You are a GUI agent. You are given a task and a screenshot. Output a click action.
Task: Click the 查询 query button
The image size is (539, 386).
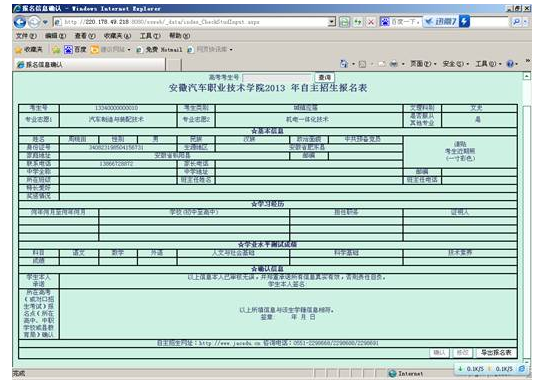(324, 77)
